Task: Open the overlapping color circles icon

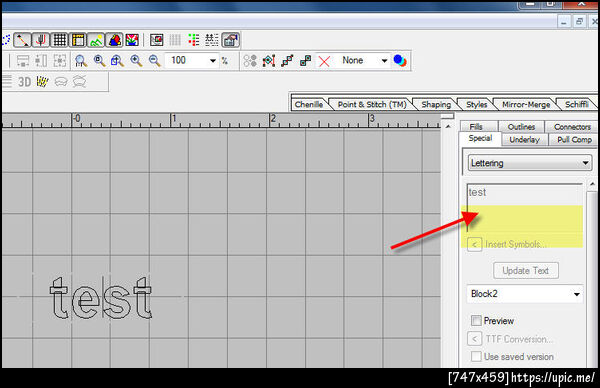Action: coord(400,60)
